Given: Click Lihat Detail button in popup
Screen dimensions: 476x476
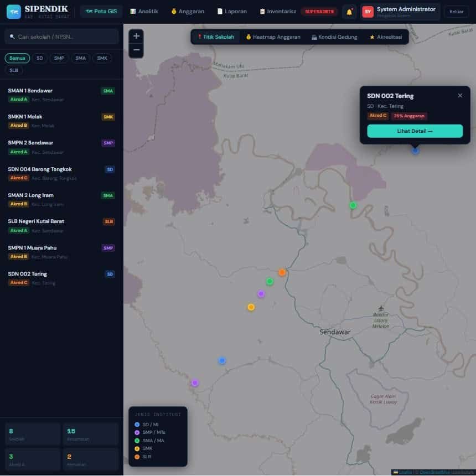Looking at the screenshot, I should 415,131.
